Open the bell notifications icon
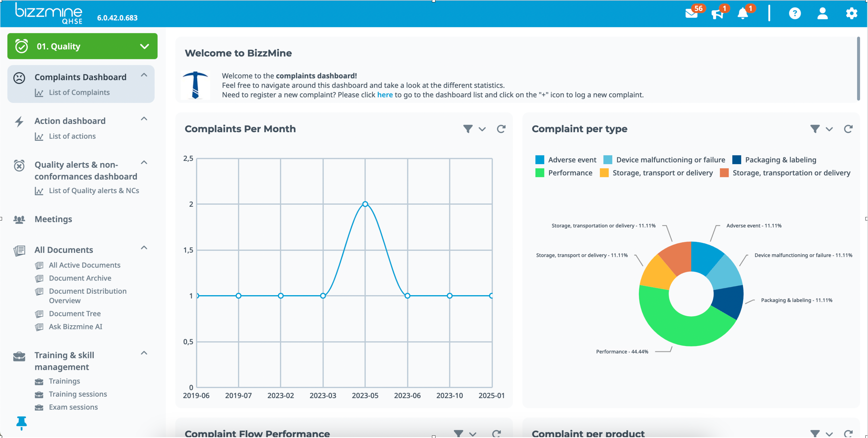Image resolution: width=868 pixels, height=438 pixels. coord(743,14)
